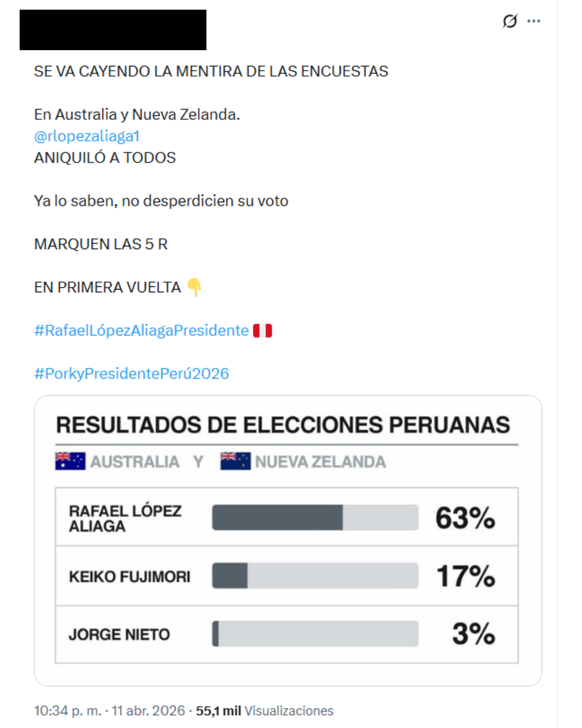Open the #PorkyPresidentePerú2026 hashtag

click(131, 374)
